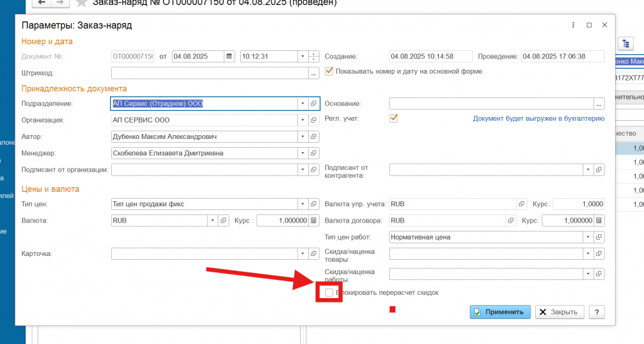The width and height of the screenshot is (644, 344).
Task: Open the Организация reference form icon
Action: click(314, 120)
